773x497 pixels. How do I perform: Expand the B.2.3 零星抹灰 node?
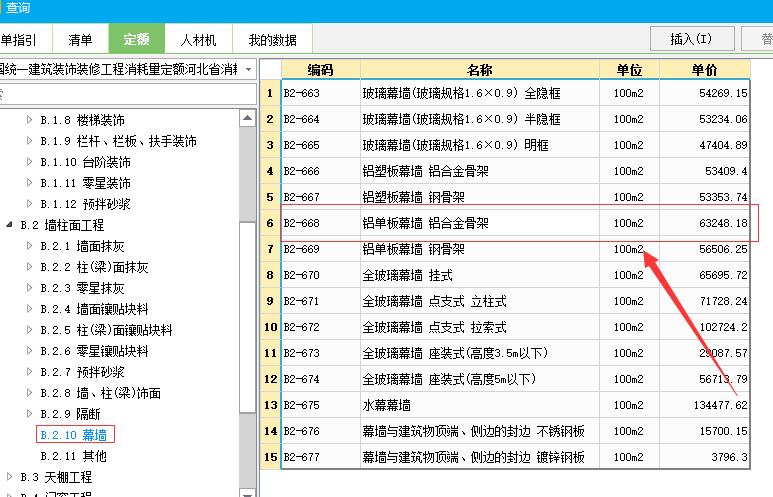pos(29,287)
